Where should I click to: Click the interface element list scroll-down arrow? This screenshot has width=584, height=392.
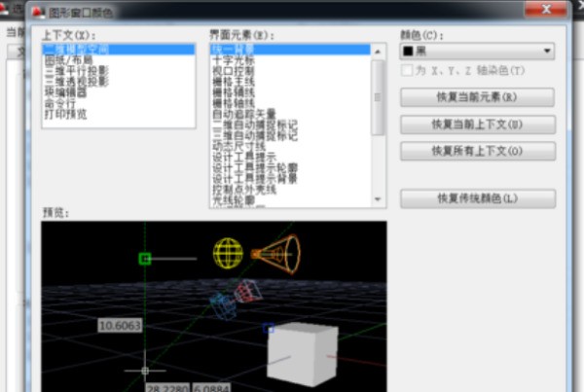378,199
